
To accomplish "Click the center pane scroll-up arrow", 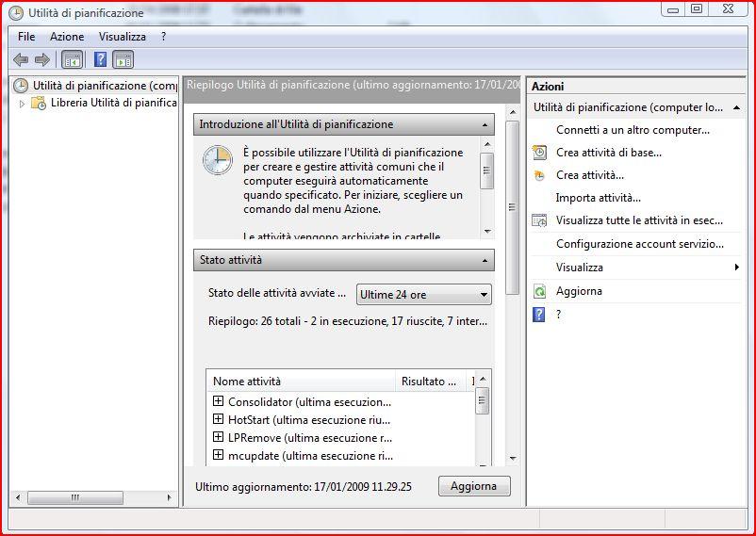I will coord(513,112).
